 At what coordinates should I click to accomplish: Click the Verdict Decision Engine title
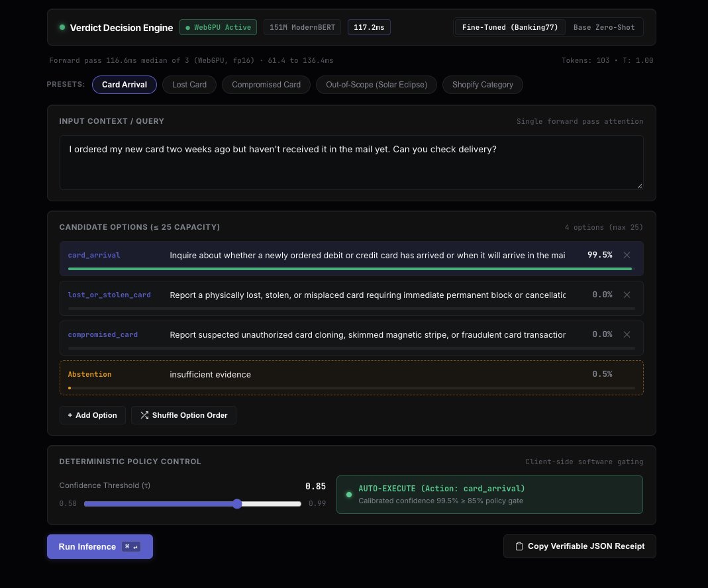(x=121, y=28)
